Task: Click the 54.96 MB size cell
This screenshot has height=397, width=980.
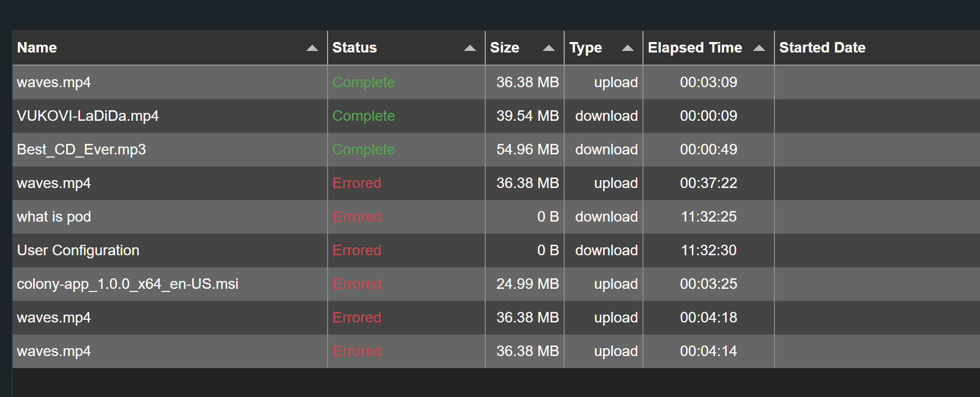Action: click(527, 150)
